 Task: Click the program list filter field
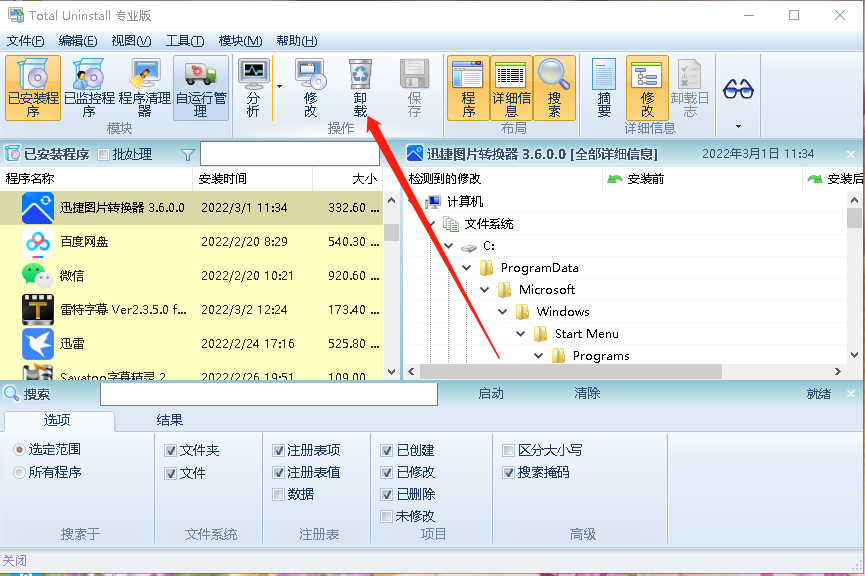tap(290, 154)
